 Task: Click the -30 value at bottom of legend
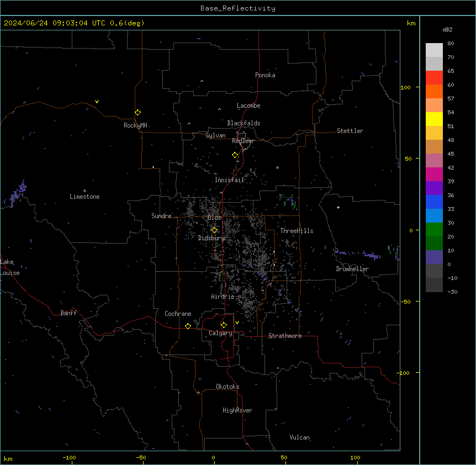pos(452,292)
